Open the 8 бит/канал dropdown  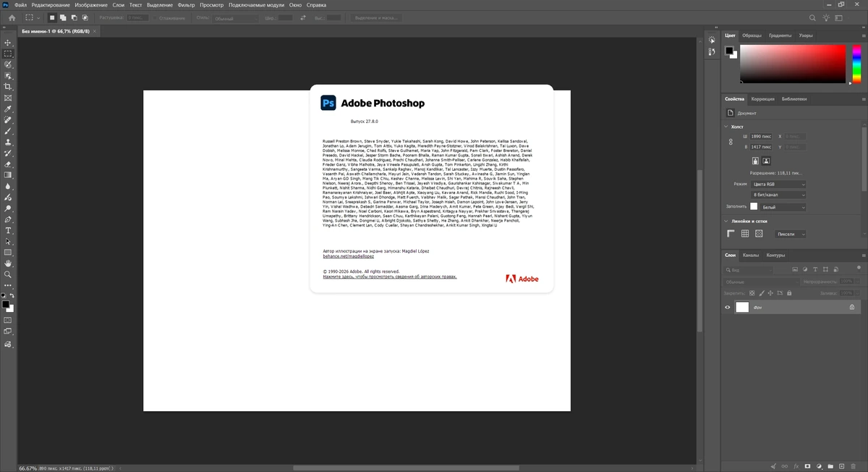(778, 195)
